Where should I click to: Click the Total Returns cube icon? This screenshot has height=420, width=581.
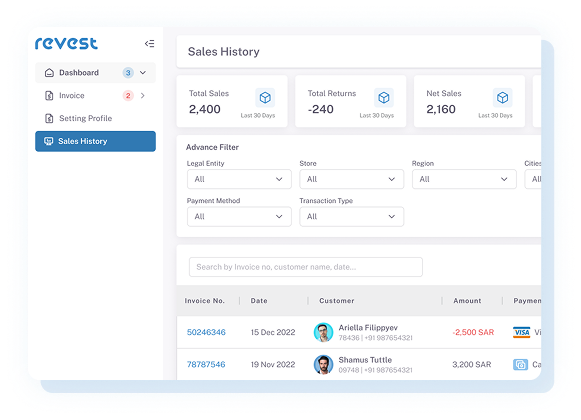(384, 97)
